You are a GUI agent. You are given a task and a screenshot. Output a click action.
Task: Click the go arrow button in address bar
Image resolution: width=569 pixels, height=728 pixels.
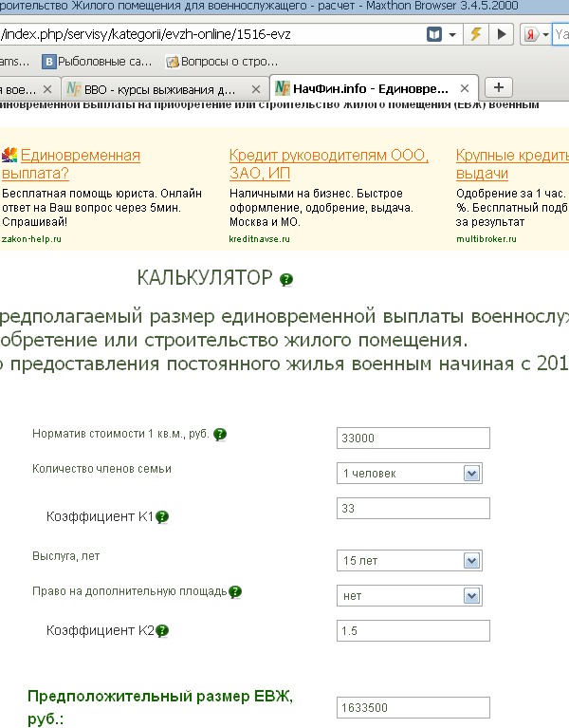point(501,34)
